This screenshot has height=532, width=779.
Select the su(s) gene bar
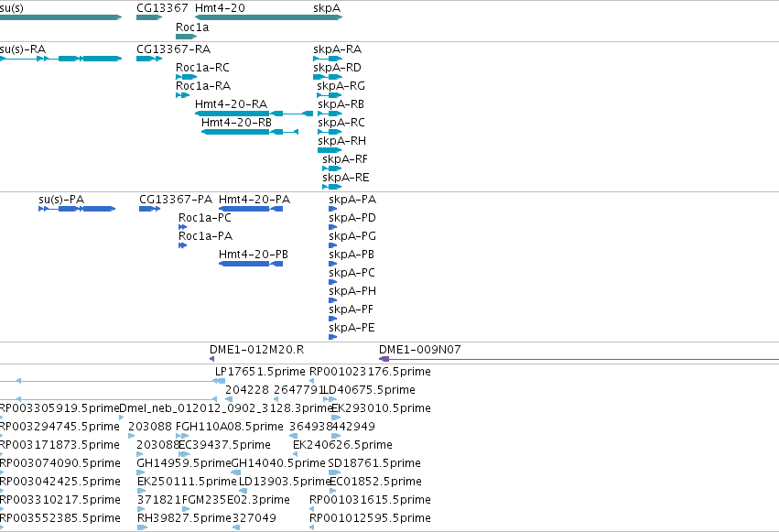[60, 17]
